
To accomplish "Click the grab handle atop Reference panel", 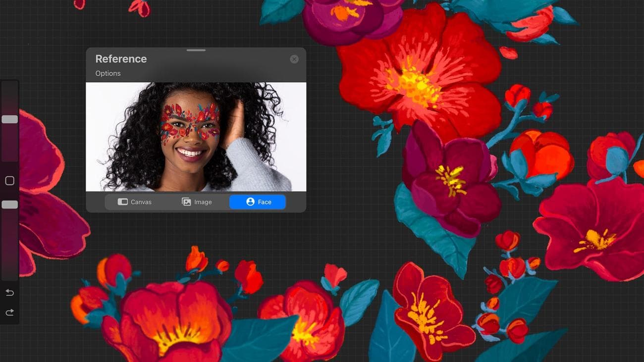I will (196, 50).
